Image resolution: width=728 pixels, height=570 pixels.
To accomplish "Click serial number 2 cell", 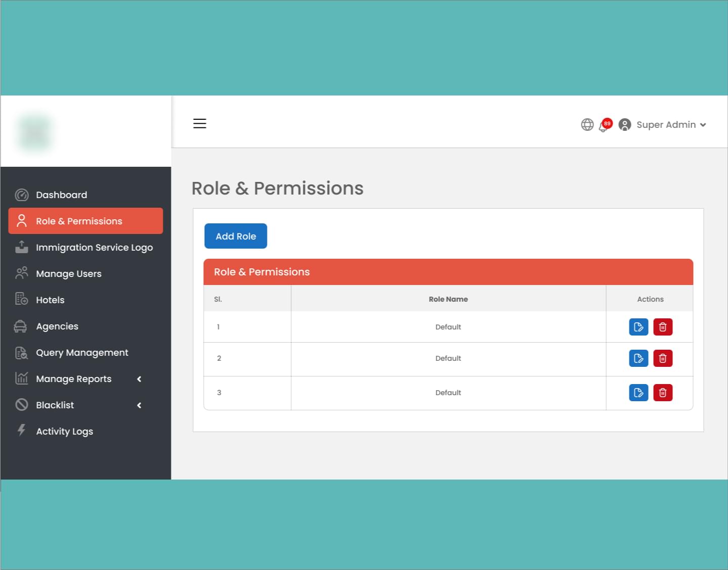I will pos(247,359).
